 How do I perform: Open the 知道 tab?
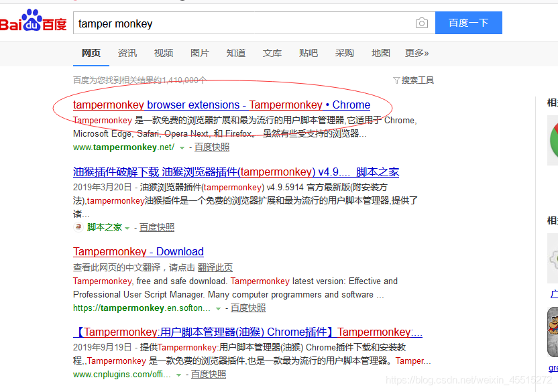pyautogui.click(x=236, y=53)
